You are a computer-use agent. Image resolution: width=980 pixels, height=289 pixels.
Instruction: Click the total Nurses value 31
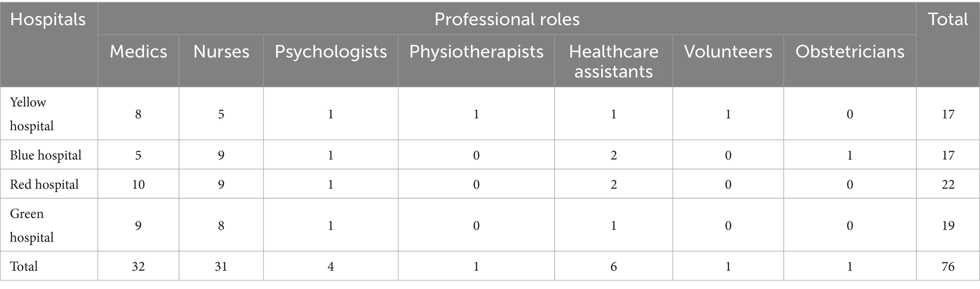tap(221, 267)
